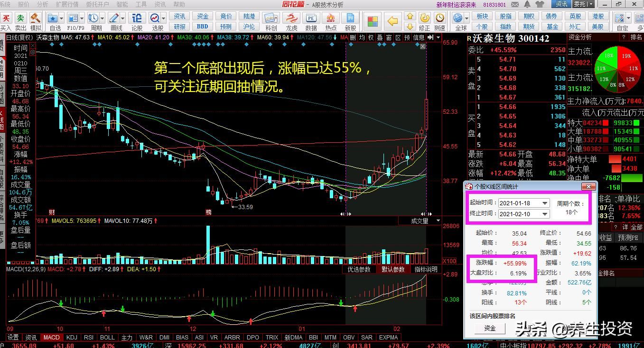Expand the 终止时间 end date dropdown
This screenshot has height=348, width=644.
pos(545,214)
